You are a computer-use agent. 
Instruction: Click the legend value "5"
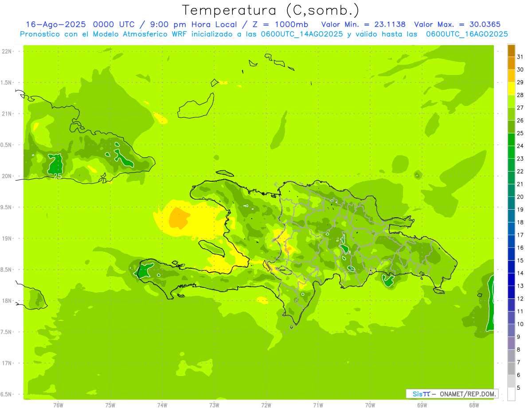pos(519,388)
